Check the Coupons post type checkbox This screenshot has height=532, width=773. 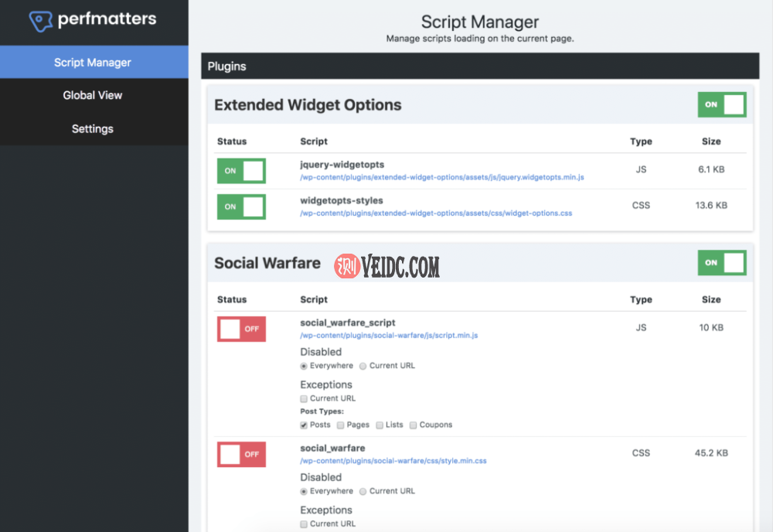[414, 425]
